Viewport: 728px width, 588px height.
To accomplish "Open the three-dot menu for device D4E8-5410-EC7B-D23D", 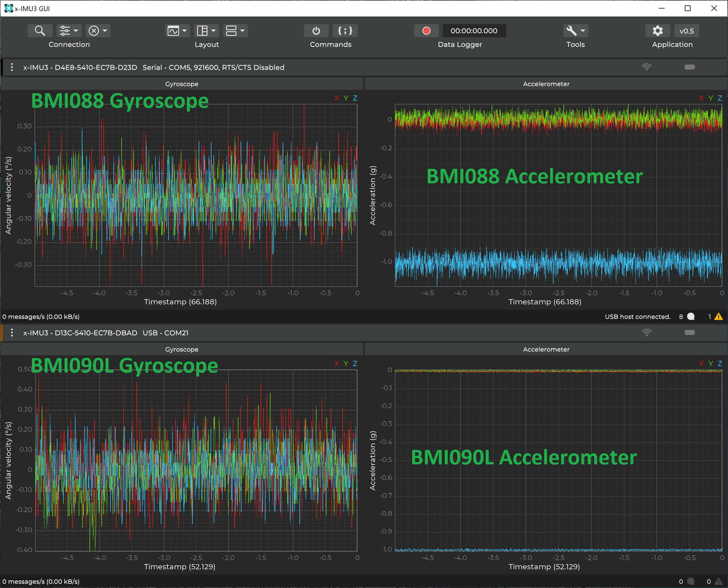I will pos(12,67).
